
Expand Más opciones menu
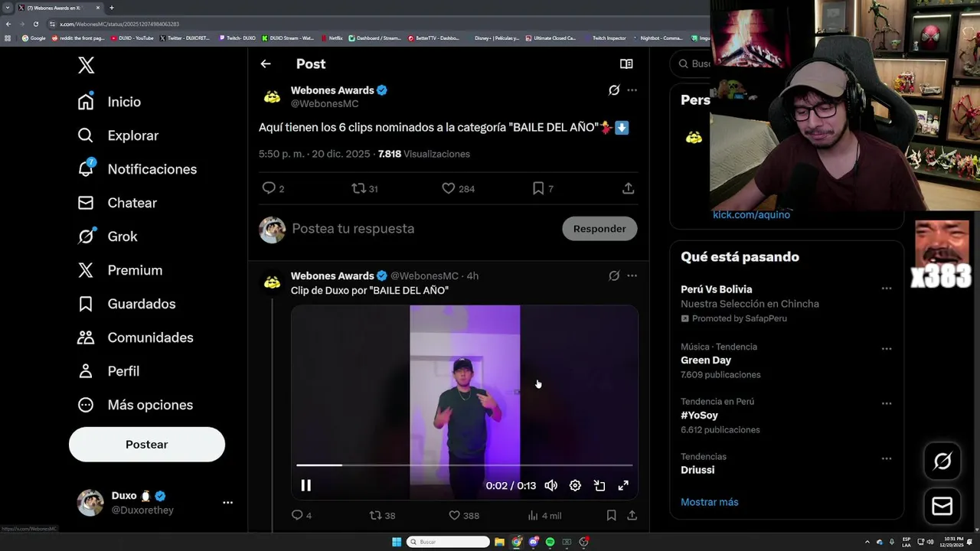[x=135, y=405]
